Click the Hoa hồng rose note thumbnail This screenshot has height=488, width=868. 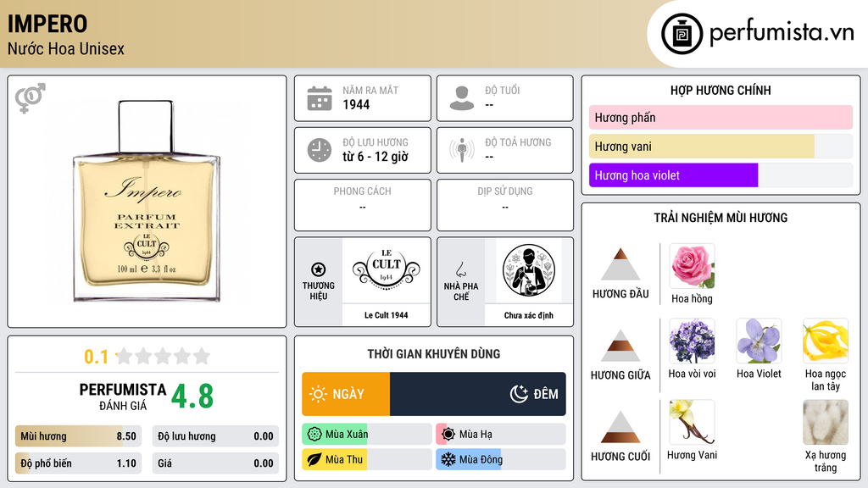(692, 266)
